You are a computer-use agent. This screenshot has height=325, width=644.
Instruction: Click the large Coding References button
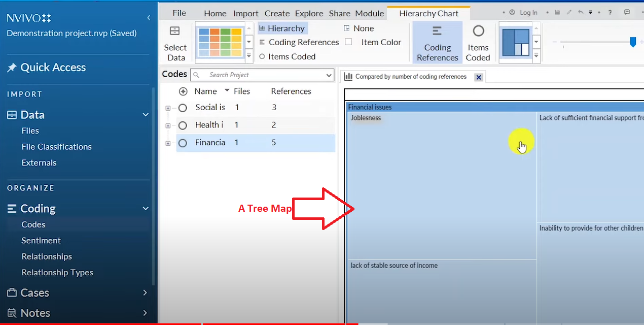pos(437,42)
